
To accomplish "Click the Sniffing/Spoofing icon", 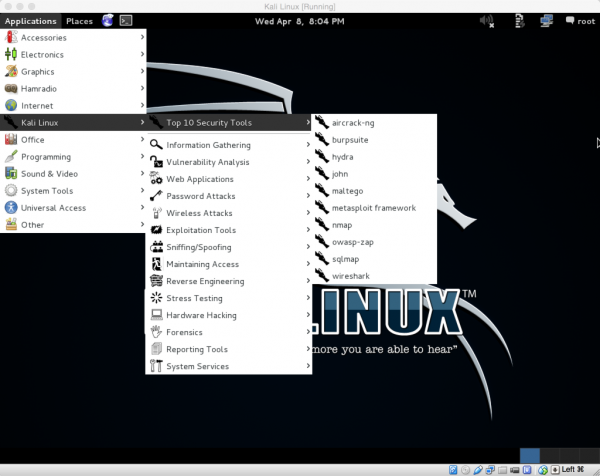I will [x=156, y=247].
